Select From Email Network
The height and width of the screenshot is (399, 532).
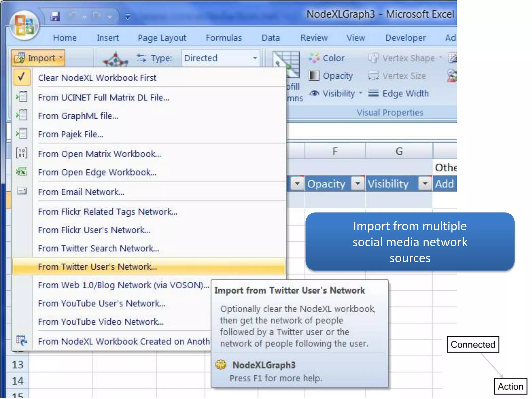tap(149, 192)
